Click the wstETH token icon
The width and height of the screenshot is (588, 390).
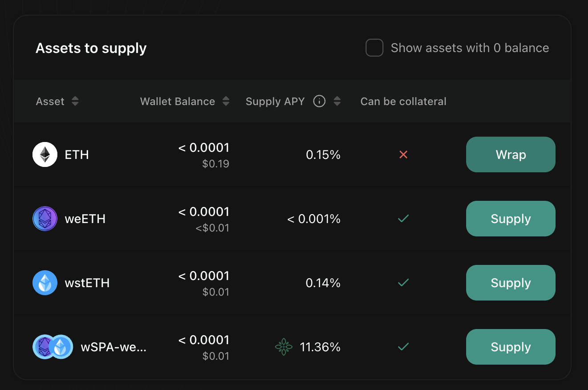tap(45, 283)
